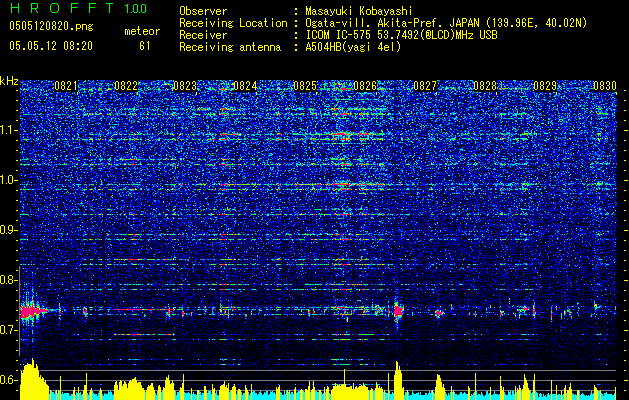This screenshot has width=629, height=400.
Task: Click the 0830 time marker
Action: point(605,86)
